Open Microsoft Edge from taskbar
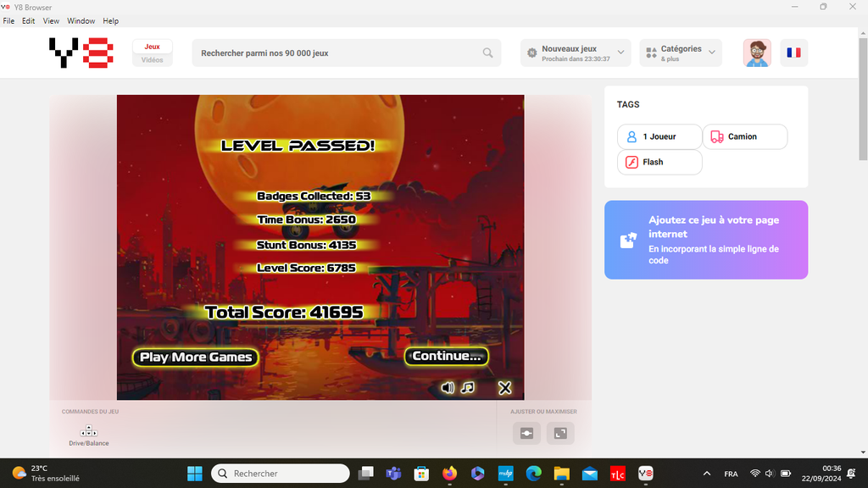The width and height of the screenshot is (868, 488). tap(534, 474)
